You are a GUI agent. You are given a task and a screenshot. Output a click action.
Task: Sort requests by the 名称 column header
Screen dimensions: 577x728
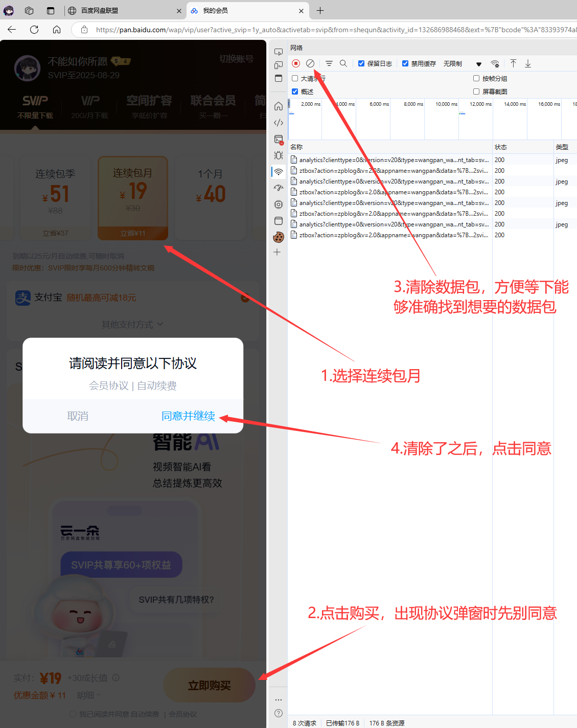point(390,147)
